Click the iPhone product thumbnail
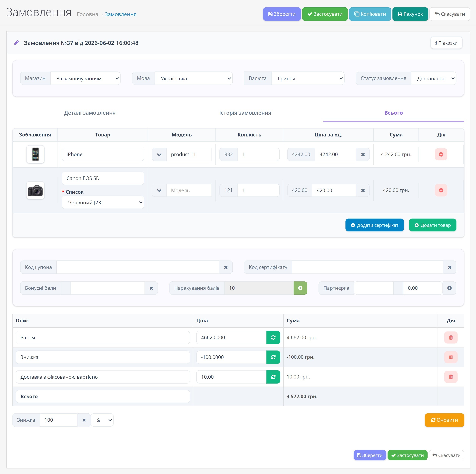This screenshot has height=474, width=476. 35,154
